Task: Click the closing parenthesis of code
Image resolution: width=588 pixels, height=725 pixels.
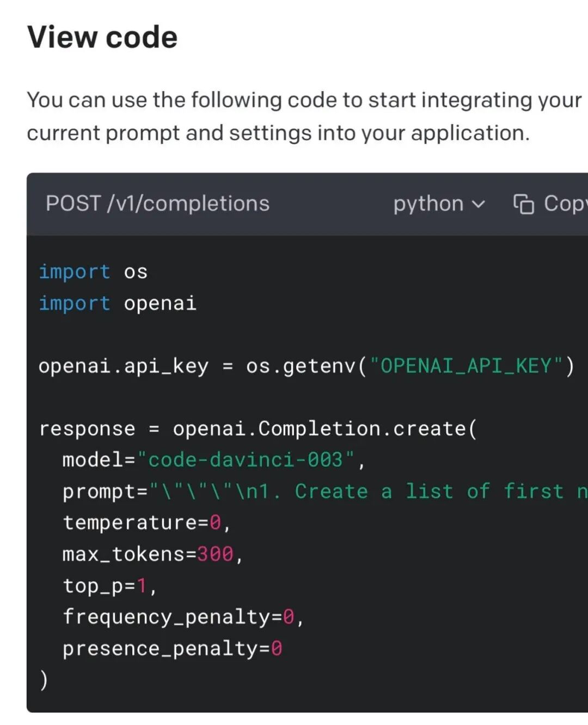Action: [44, 680]
